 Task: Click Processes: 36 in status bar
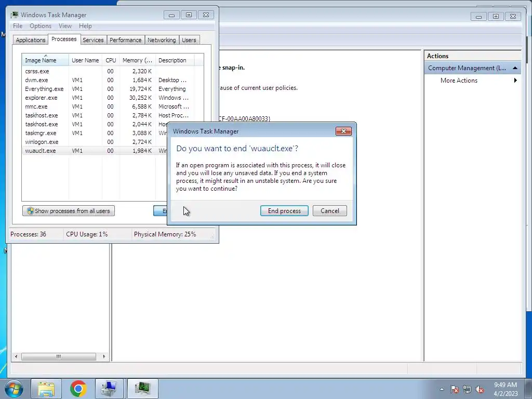click(x=28, y=234)
